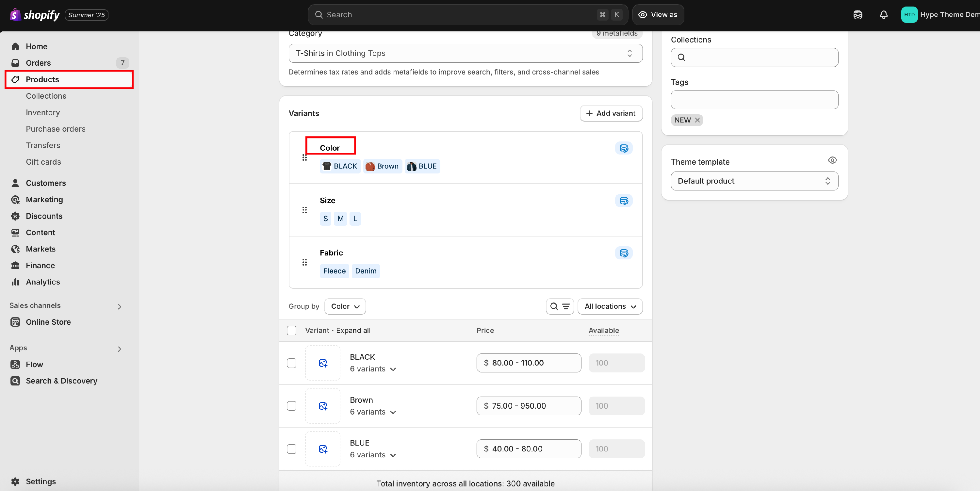This screenshot has width=980, height=491.
Task: Edit BLACK price range field
Action: 529,363
